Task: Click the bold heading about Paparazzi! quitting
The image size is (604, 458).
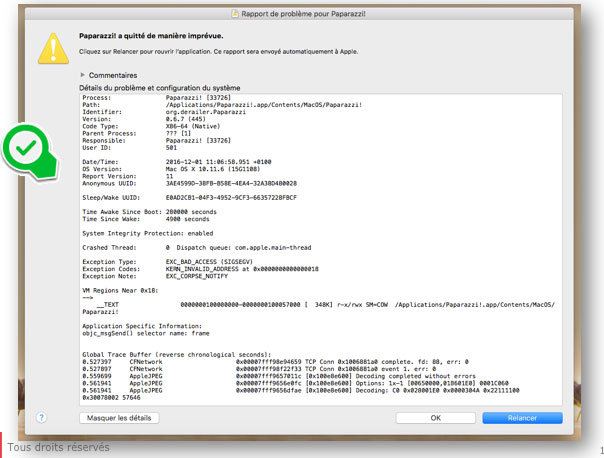Action: (x=151, y=34)
